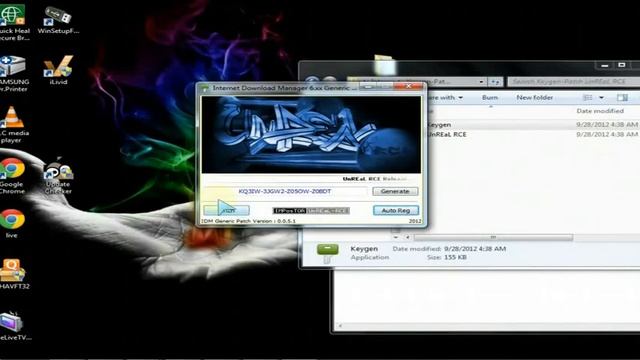This screenshot has width=640, height=360.
Task: Click the change view icon in Explorer
Action: pos(588,98)
